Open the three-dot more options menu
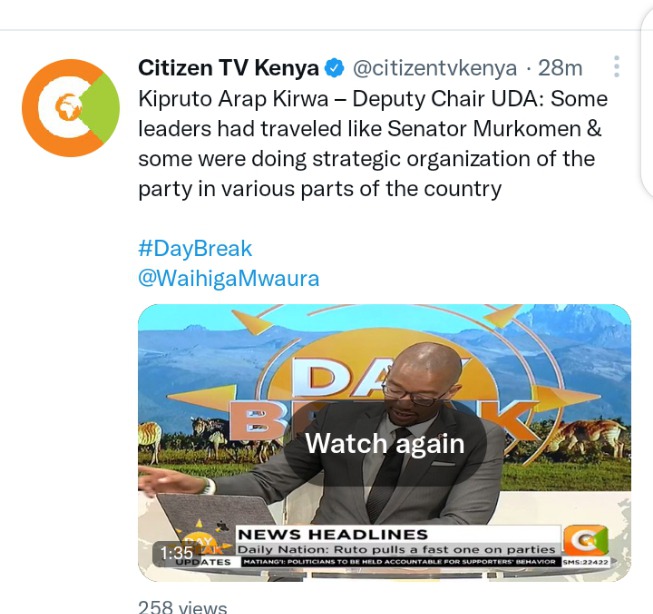The image size is (653, 614). (617, 67)
